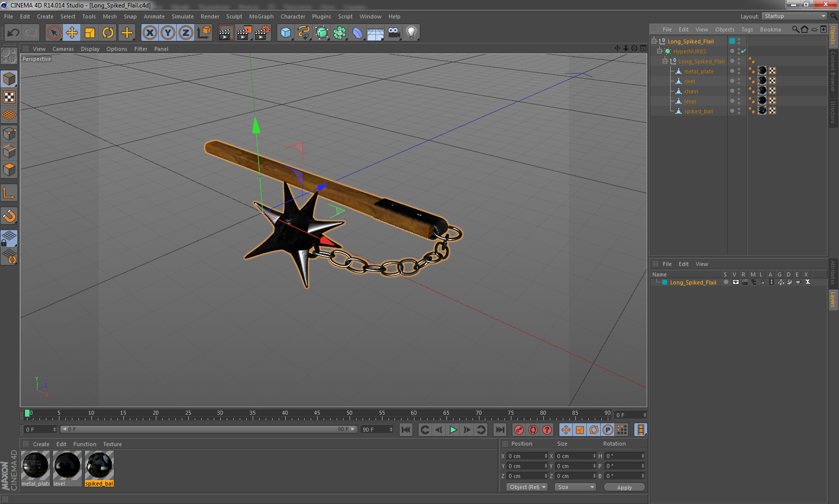Add an Array modeling object
Screen dimensions: 839x504
[x=340, y=33]
